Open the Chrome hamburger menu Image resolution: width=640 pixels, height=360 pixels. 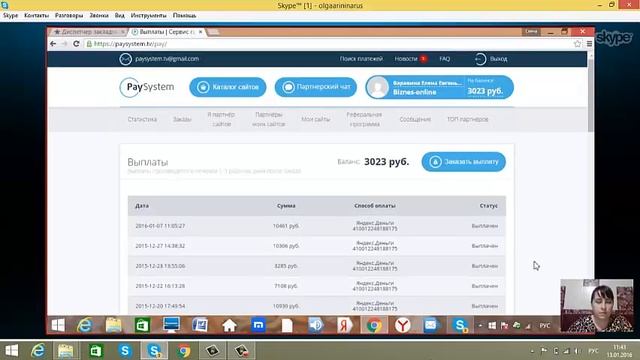pyautogui.click(x=589, y=44)
